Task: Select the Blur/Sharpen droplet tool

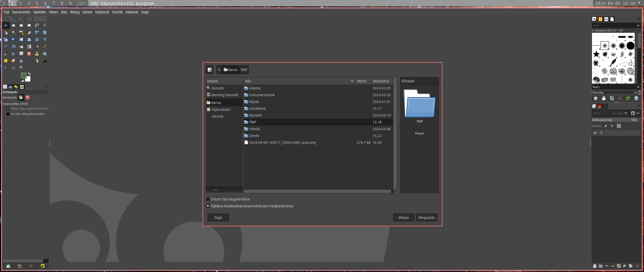Action: tap(21, 61)
